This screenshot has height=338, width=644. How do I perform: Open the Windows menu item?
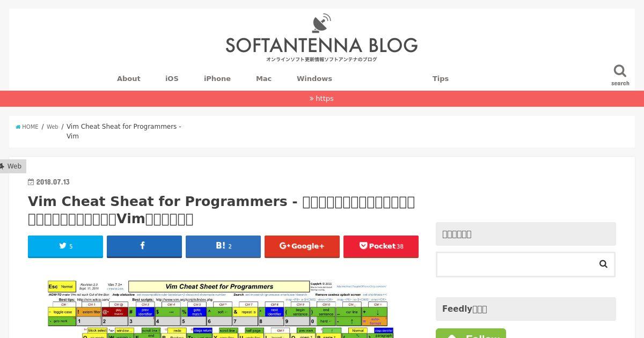[314, 78]
